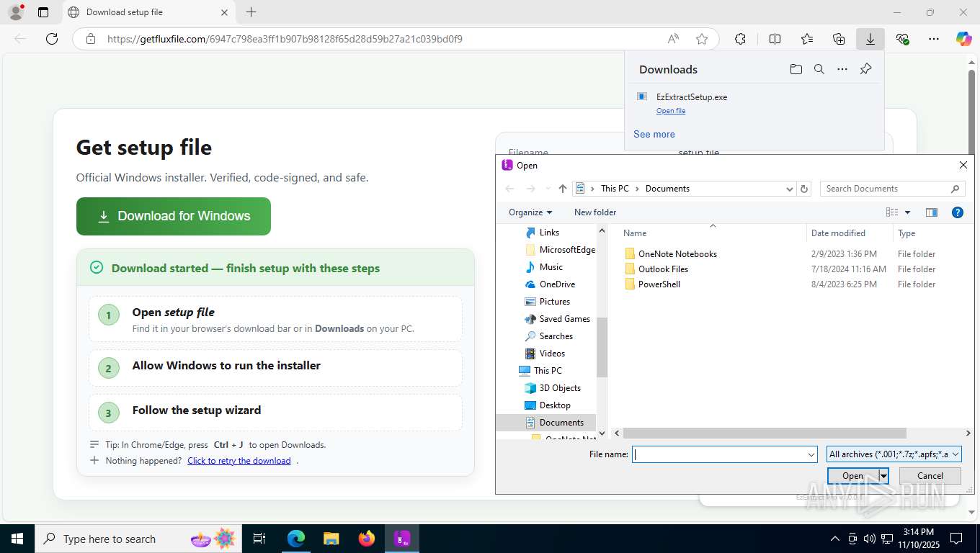Refresh the Documents folder view
The height and width of the screenshot is (553, 980).
coord(805,189)
